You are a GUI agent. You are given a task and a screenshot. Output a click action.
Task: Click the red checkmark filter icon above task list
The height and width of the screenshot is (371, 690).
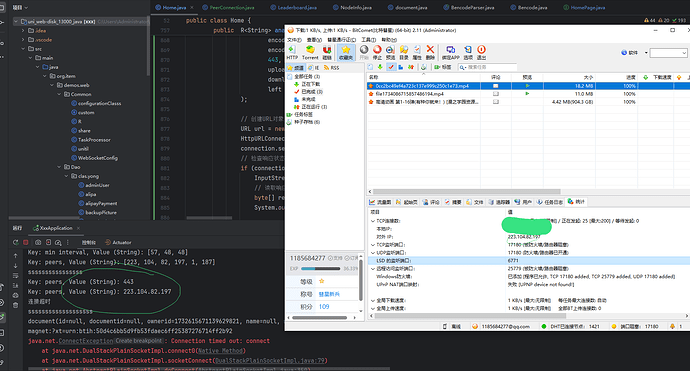point(391,67)
